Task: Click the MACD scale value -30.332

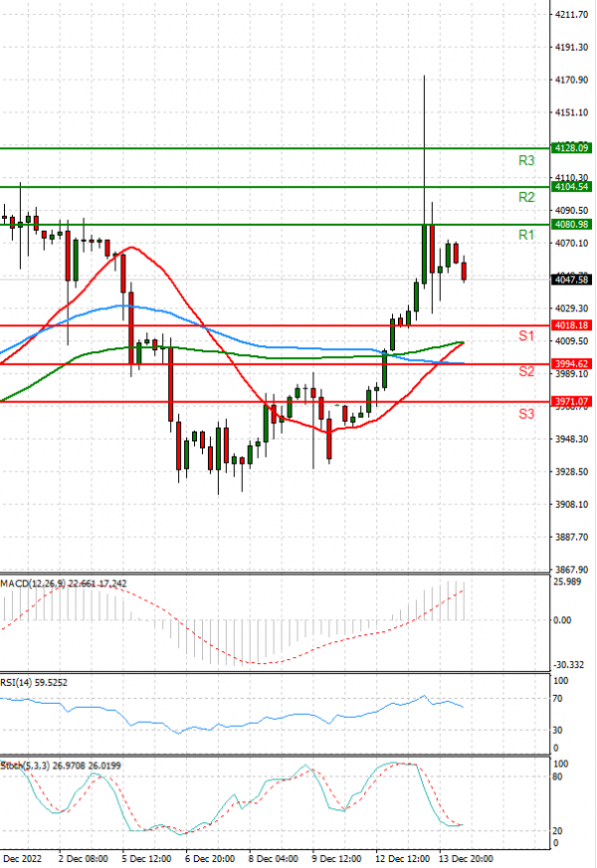Action: 569,665
